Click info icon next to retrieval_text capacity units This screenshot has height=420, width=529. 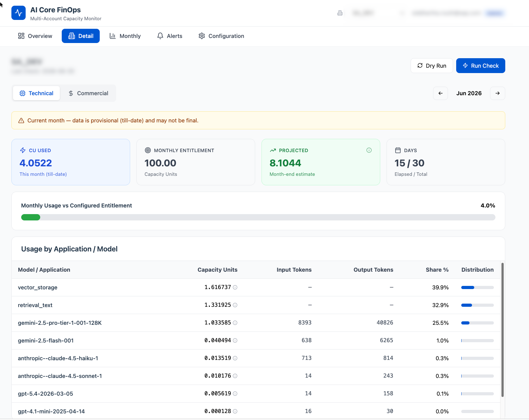[x=235, y=305]
